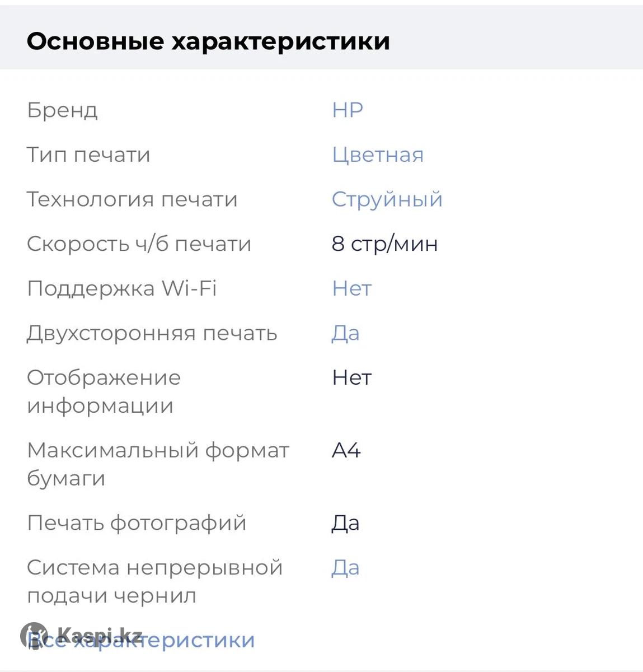Viewport: 643px width, 672px height.
Task: Click the "Скорость ч/б печати" label
Action: coord(139,244)
